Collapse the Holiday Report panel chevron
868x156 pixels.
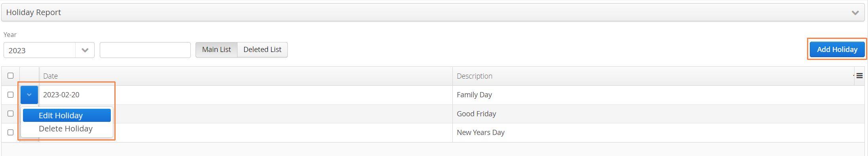point(855,13)
